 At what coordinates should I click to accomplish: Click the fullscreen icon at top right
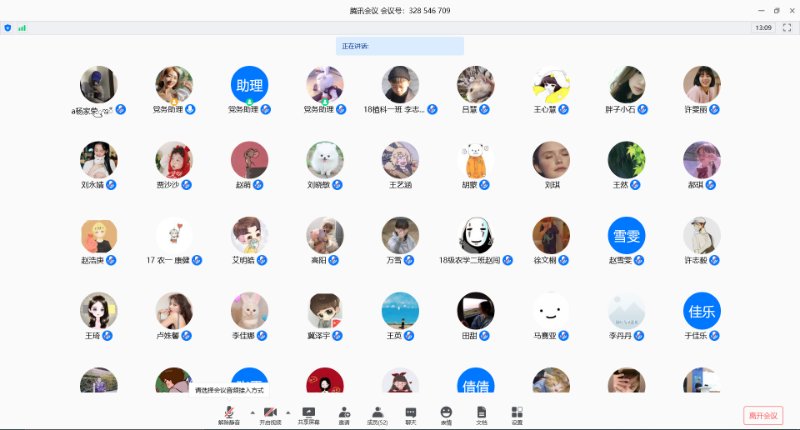pyautogui.click(x=789, y=27)
